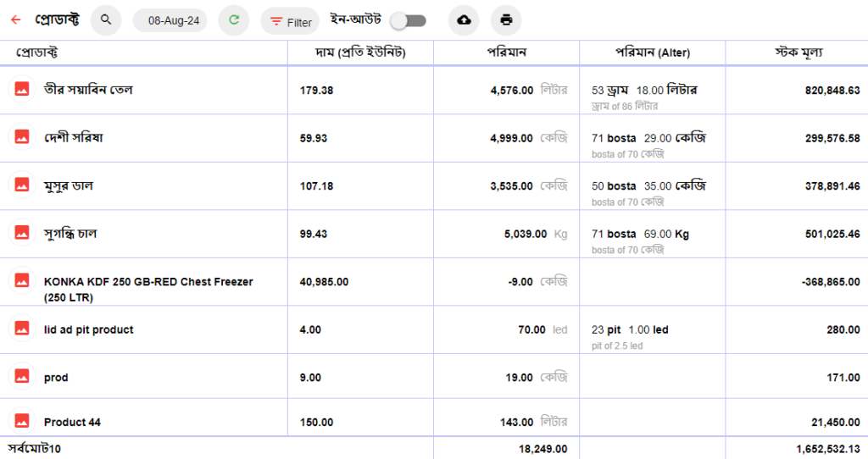This screenshot has height=459, width=868.
Task: Click stock value 820,848.63
Action: coord(832,90)
